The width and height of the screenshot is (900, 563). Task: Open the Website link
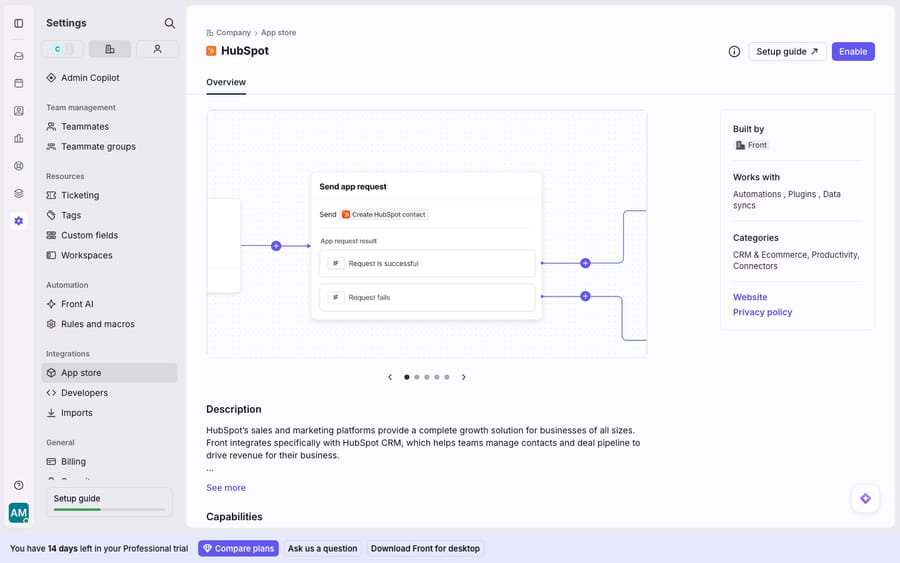click(x=750, y=297)
